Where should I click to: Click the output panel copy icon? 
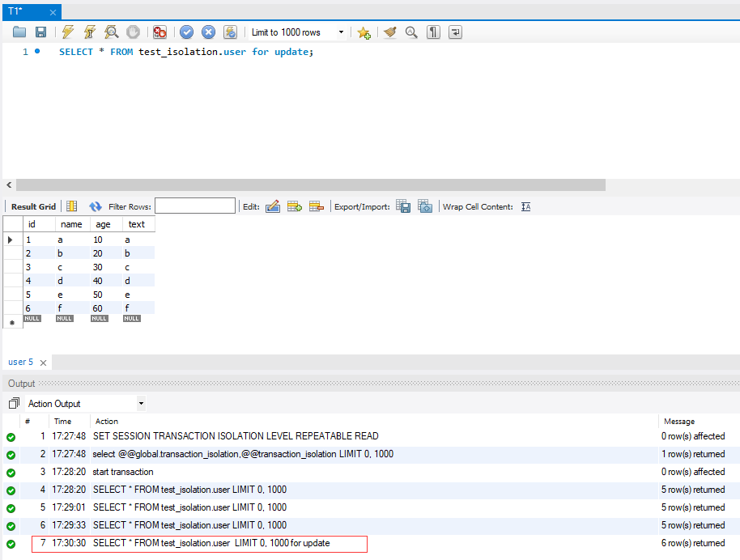(x=14, y=403)
